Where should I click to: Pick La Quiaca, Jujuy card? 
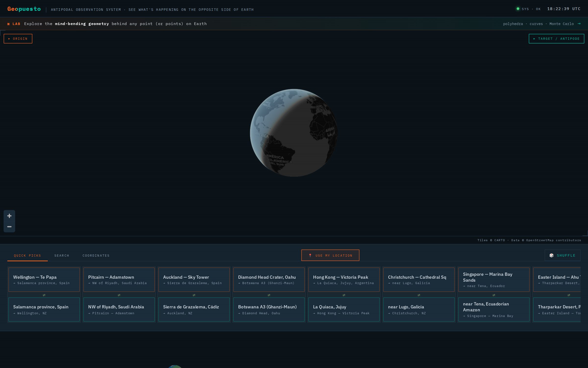(344, 310)
